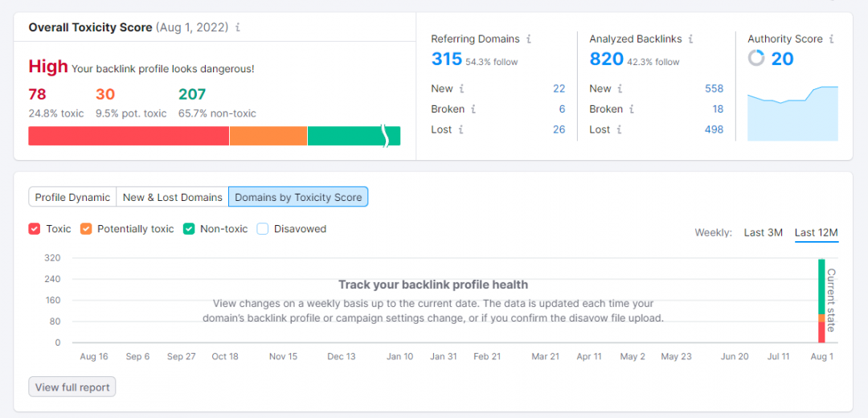Select the Last 3M time range

(x=763, y=233)
